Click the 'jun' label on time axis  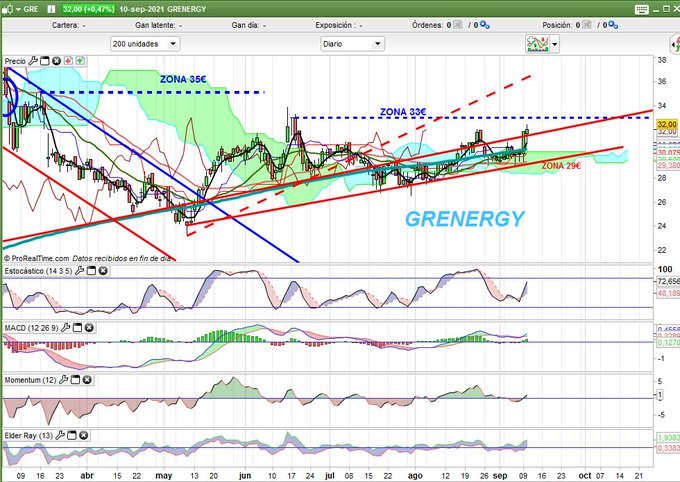tap(245, 475)
